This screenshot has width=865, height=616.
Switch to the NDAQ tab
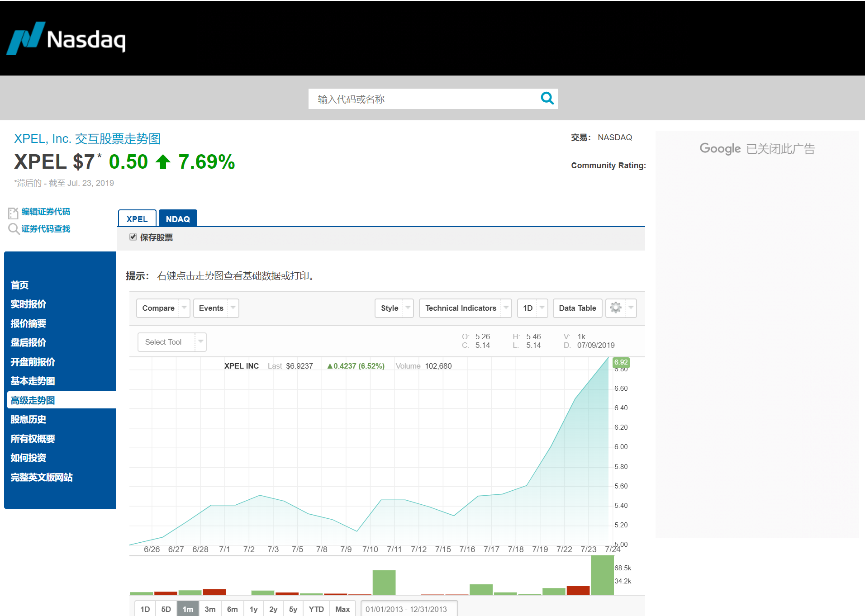(x=178, y=219)
